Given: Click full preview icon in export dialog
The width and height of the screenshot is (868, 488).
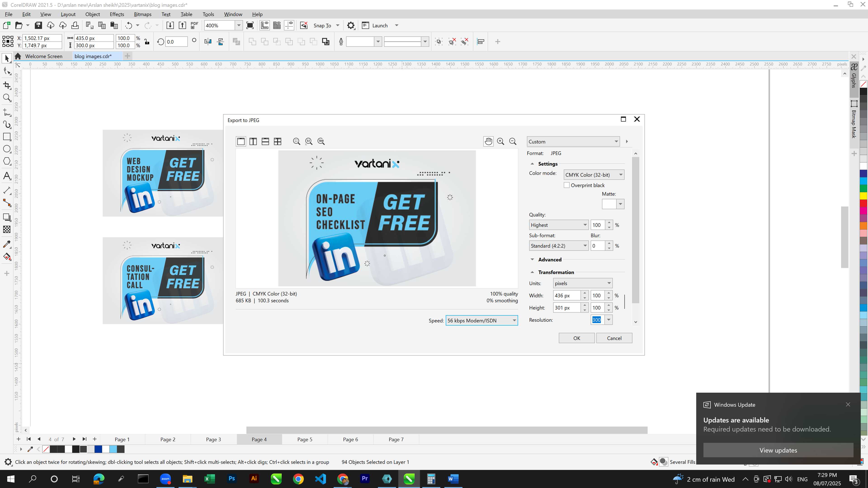Looking at the screenshot, I should tap(241, 141).
